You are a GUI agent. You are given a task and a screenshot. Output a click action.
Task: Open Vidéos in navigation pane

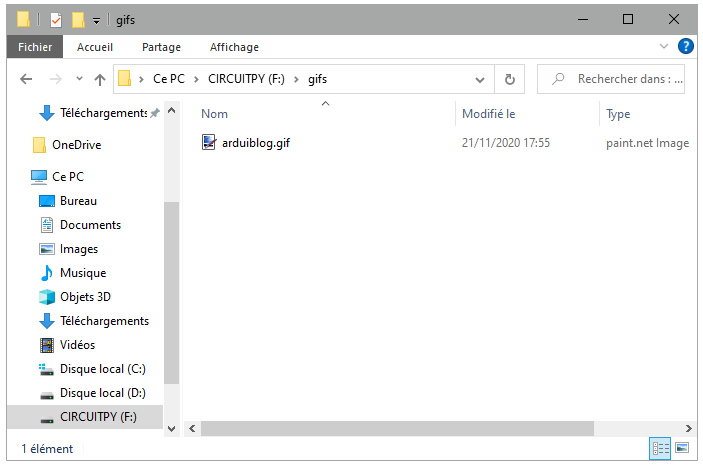(77, 345)
